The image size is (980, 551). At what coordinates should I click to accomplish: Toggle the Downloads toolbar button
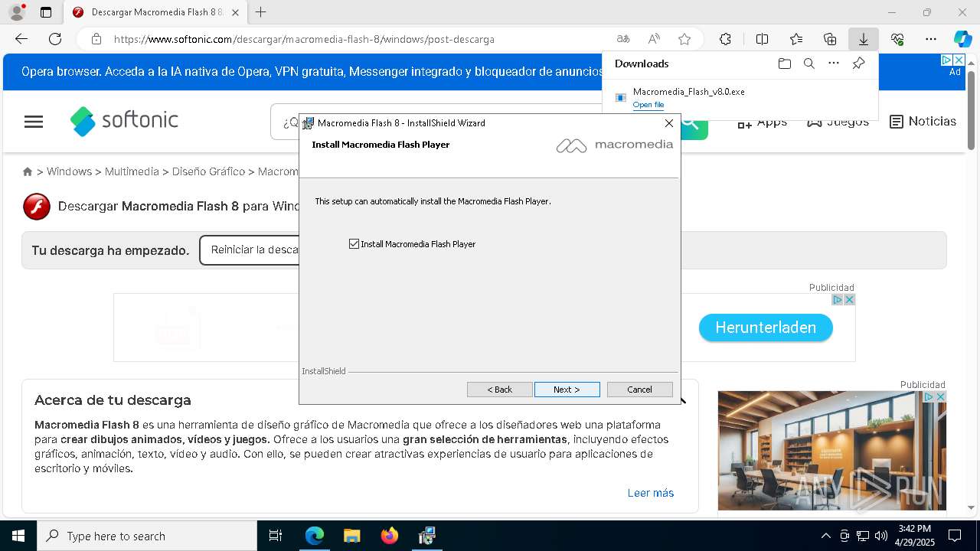click(x=863, y=39)
